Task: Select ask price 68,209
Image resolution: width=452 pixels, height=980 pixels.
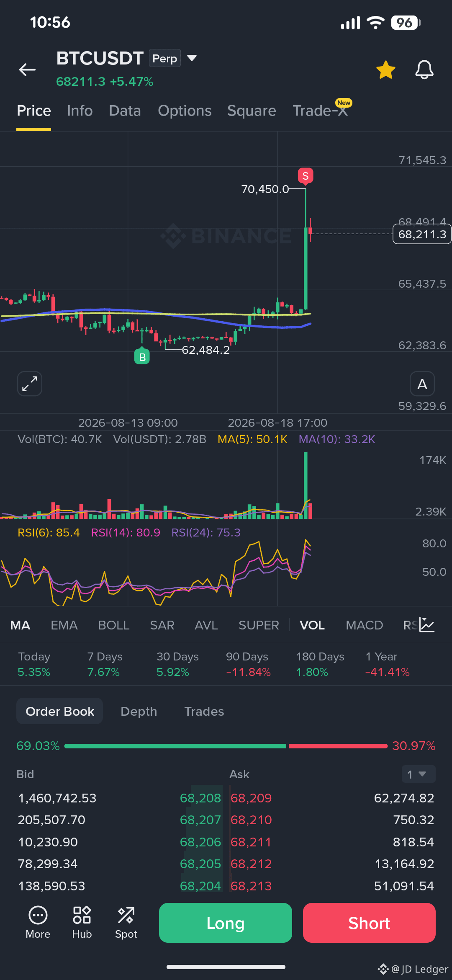Action: [x=251, y=798]
